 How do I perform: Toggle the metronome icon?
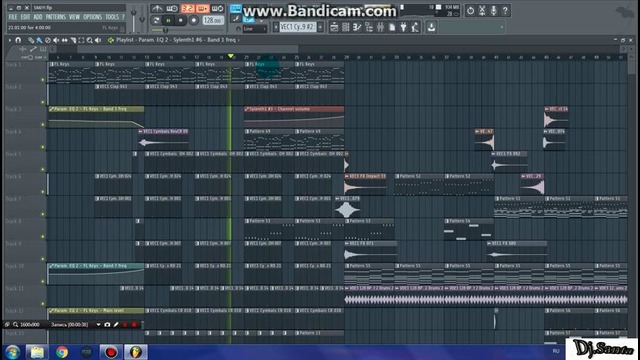tap(157, 9)
